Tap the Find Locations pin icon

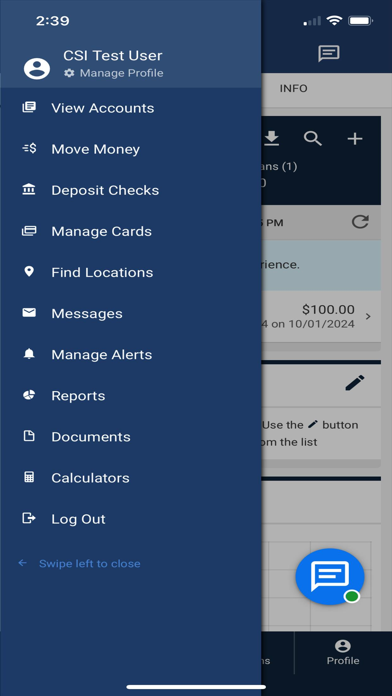[x=29, y=272]
